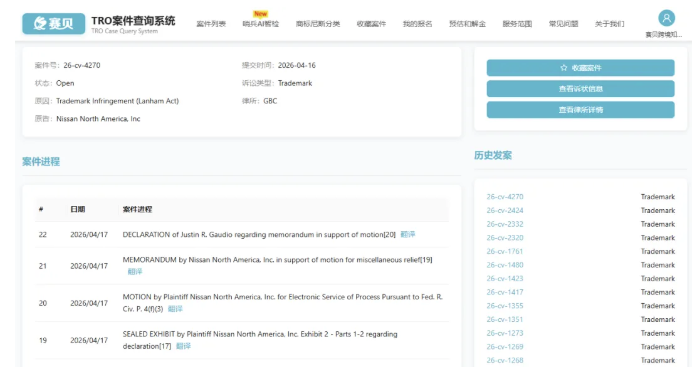This screenshot has height=378, width=697.
Task: Go to 商标尼斯分类 in the nav bar
Action: [x=318, y=24]
